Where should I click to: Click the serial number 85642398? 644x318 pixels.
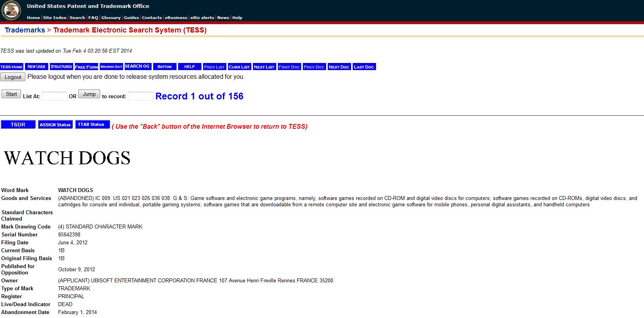[69, 234]
